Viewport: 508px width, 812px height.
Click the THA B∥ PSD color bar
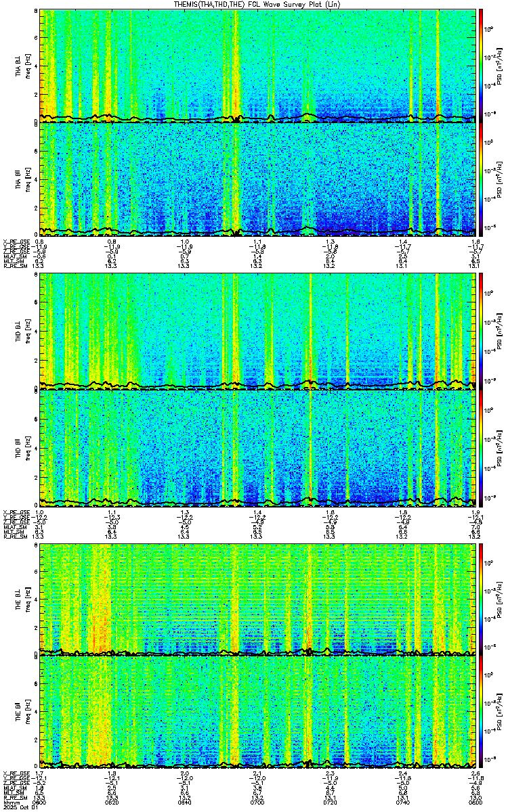(x=481, y=179)
